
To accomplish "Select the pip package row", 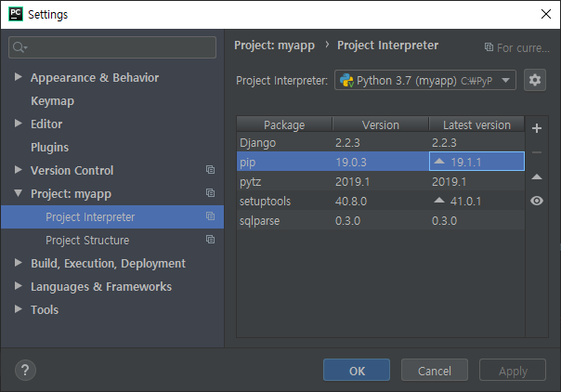I will [x=381, y=162].
